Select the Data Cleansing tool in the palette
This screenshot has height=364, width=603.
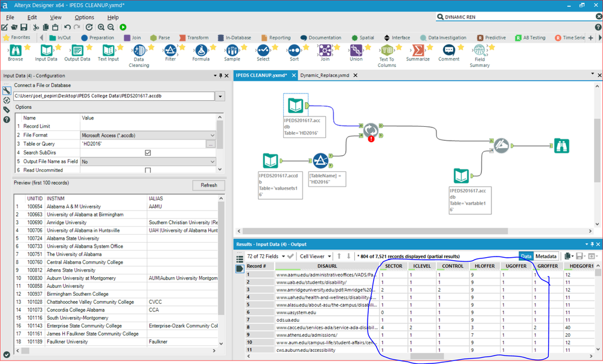coord(139,56)
